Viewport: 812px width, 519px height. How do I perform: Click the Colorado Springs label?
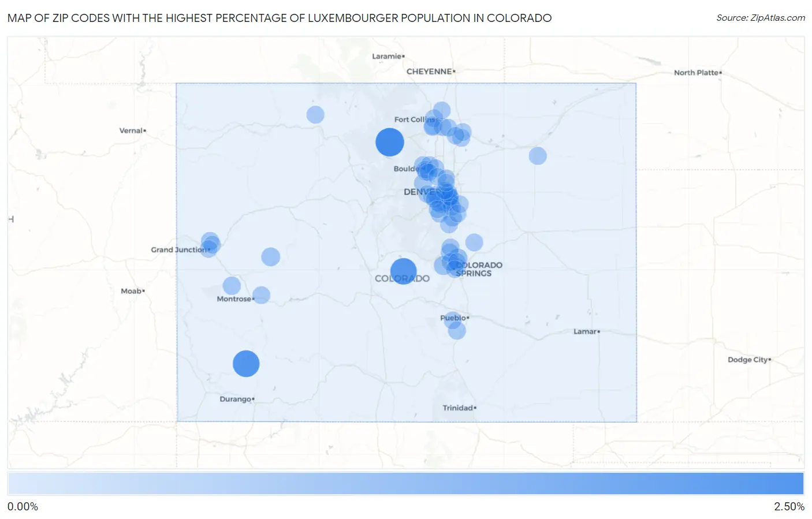tap(478, 269)
